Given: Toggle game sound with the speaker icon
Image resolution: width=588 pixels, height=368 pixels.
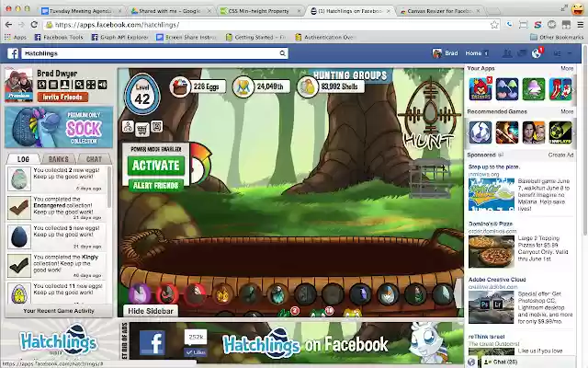Looking at the screenshot, I should 102,85.
